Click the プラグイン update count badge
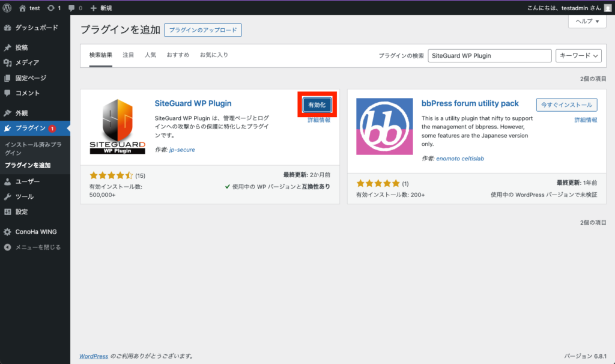The width and height of the screenshot is (615, 364). click(x=52, y=129)
